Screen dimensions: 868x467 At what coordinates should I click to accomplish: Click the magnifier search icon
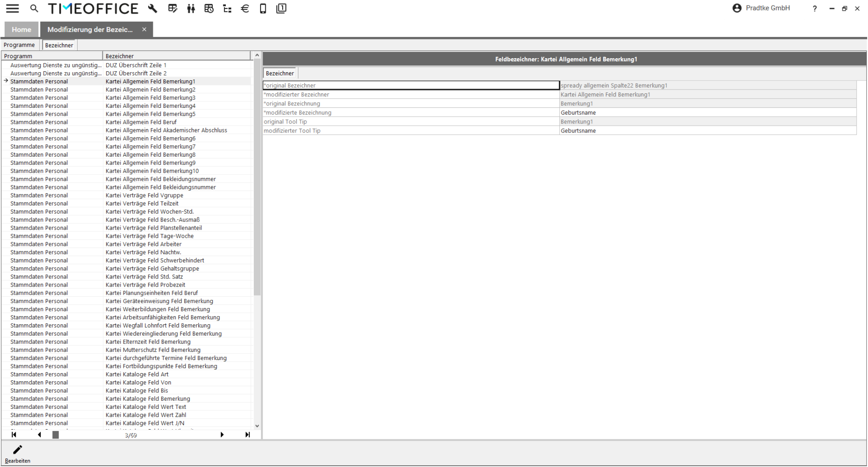pyautogui.click(x=34, y=8)
